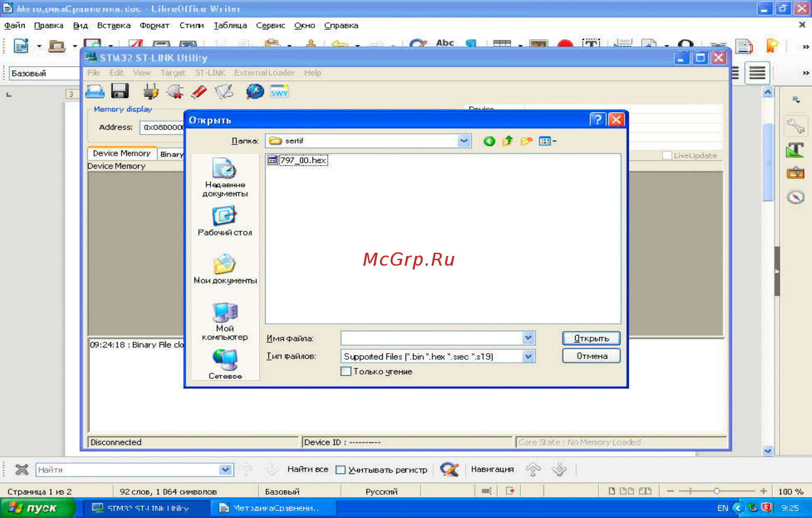The width and height of the screenshot is (812, 518).
Task: Create new folder in Open dialog
Action: (526, 141)
